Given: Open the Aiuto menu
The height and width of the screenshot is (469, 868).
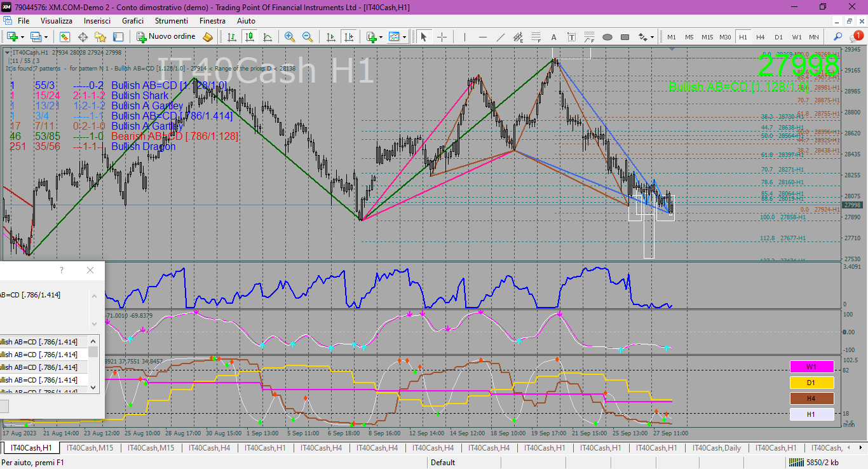Looking at the screenshot, I should coord(246,21).
